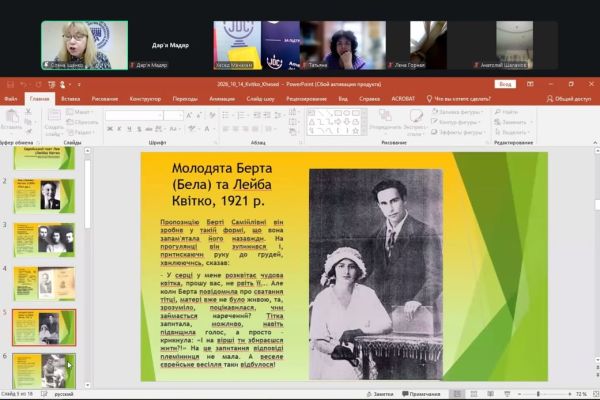Select slide 2 thumbnail
Image resolution: width=600 pixels, height=400 pixels.
point(44,196)
